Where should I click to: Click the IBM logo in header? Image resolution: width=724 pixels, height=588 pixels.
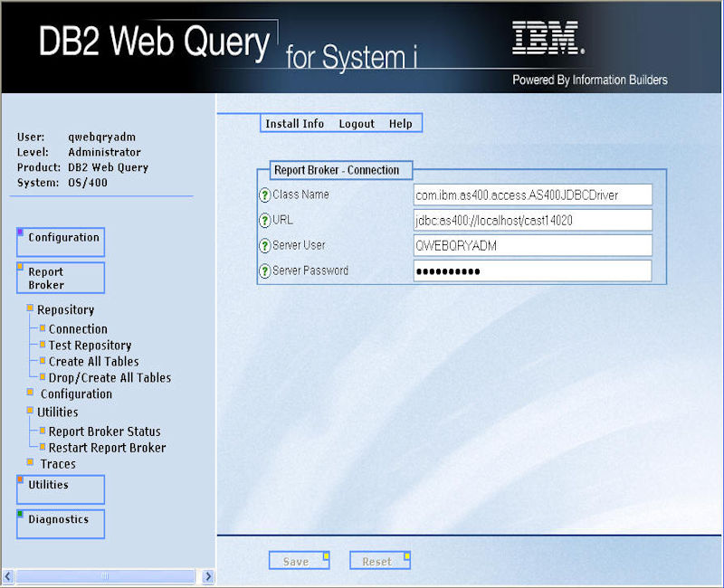pyautogui.click(x=548, y=38)
